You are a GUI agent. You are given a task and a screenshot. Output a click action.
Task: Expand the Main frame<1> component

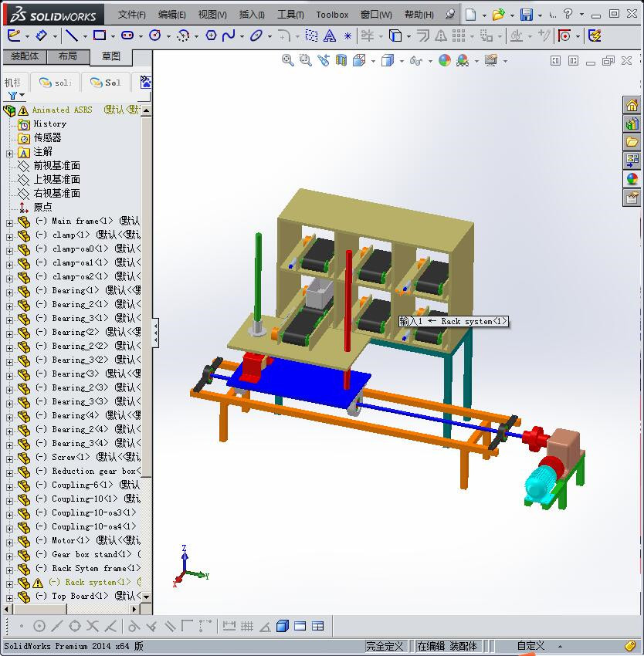pos(9,223)
